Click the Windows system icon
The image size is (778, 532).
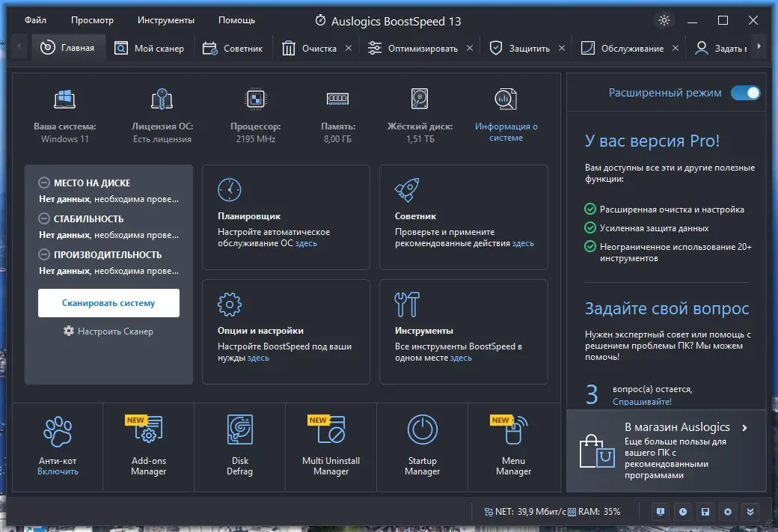pyautogui.click(x=64, y=100)
